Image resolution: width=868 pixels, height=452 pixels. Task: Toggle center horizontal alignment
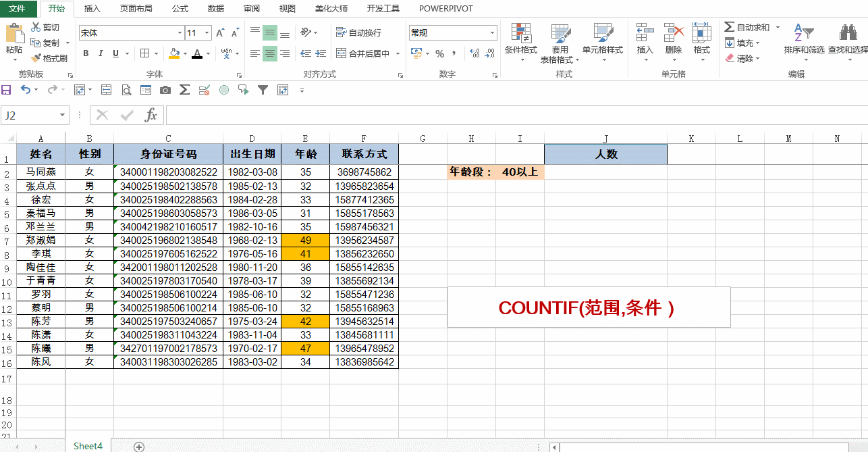[x=270, y=53]
